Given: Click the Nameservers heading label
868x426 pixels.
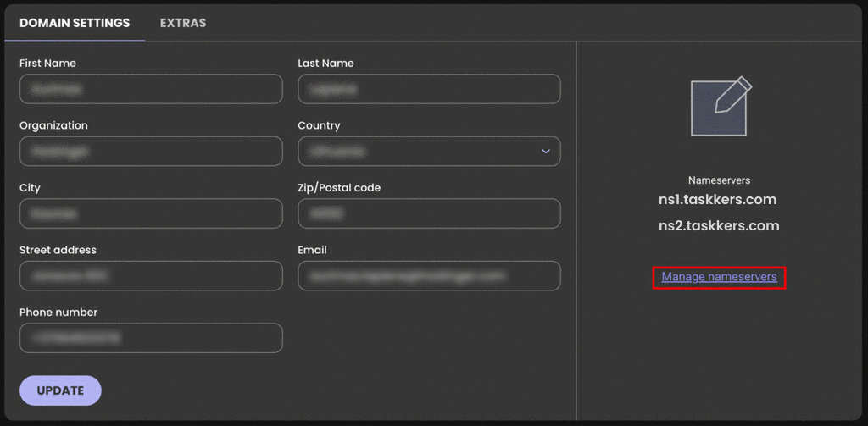Looking at the screenshot, I should point(719,180).
